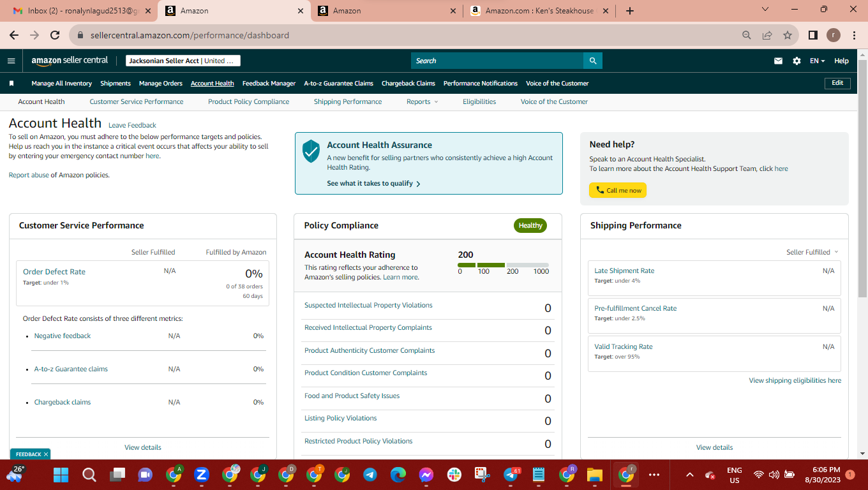Switch to the Ken's Steakhouse Amazon tab
The image size is (868, 490).
(538, 11)
